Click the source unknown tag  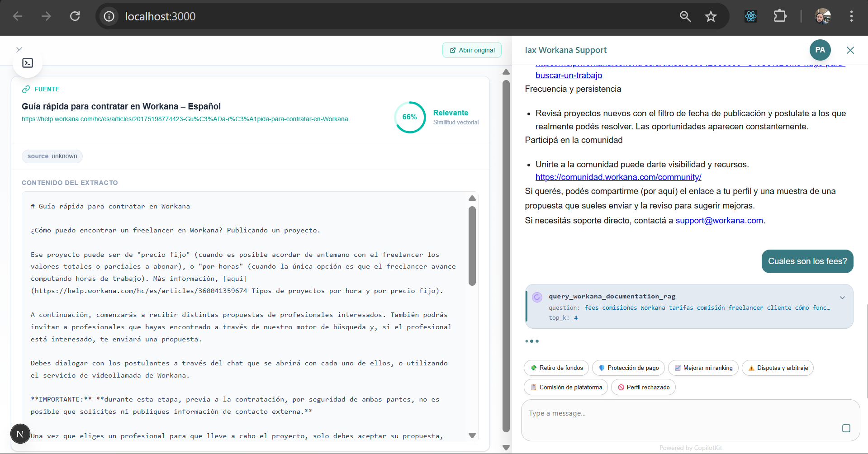[52, 156]
